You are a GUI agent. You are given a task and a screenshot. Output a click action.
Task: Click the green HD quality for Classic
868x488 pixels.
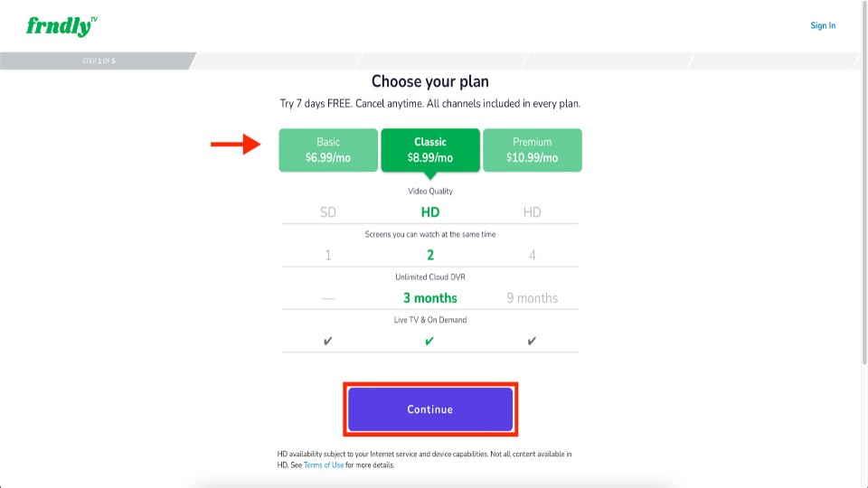(x=430, y=212)
